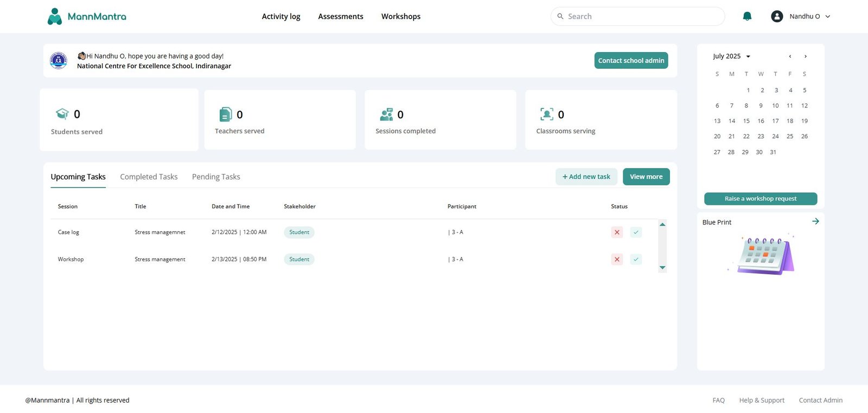Select July 15 in the calendar
The width and height of the screenshot is (868, 413).
pos(746,121)
